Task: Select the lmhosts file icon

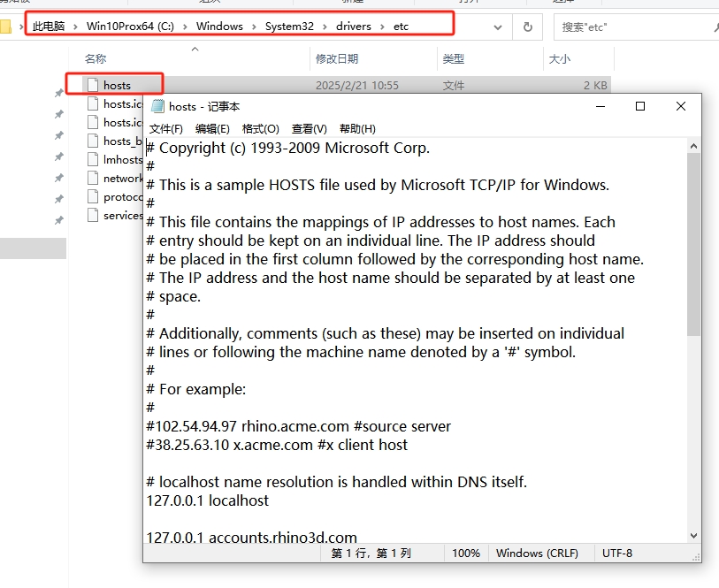Action: pyautogui.click(x=95, y=160)
